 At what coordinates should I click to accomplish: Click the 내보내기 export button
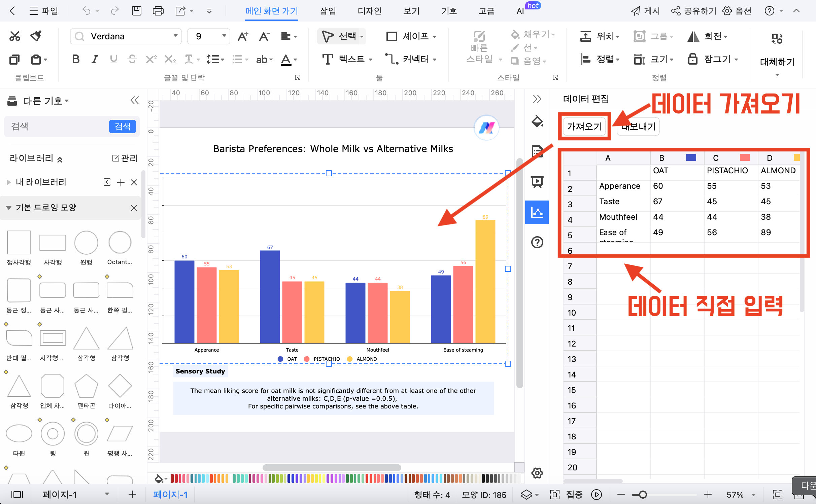coord(638,127)
